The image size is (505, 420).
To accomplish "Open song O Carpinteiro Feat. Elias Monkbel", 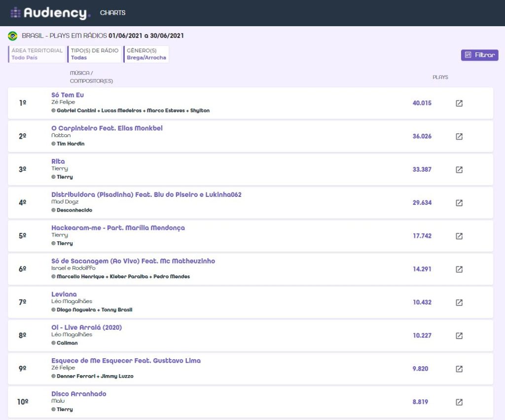I will (107, 128).
